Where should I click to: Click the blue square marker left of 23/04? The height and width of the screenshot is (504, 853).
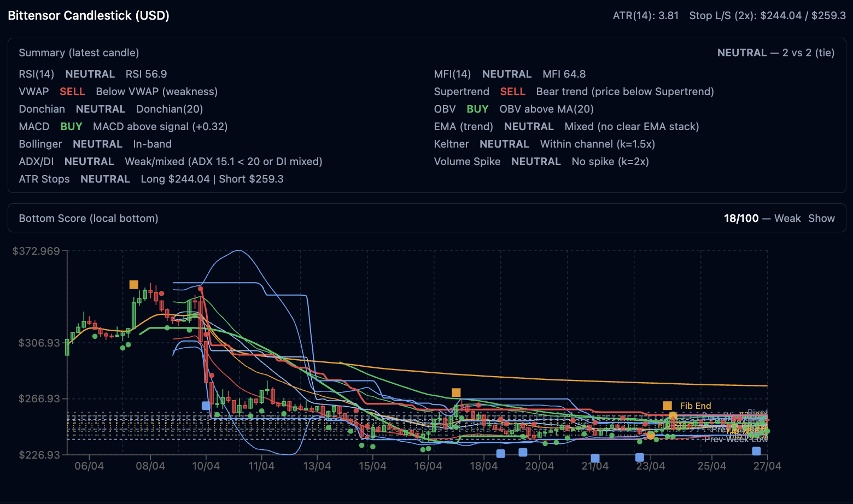(x=639, y=457)
